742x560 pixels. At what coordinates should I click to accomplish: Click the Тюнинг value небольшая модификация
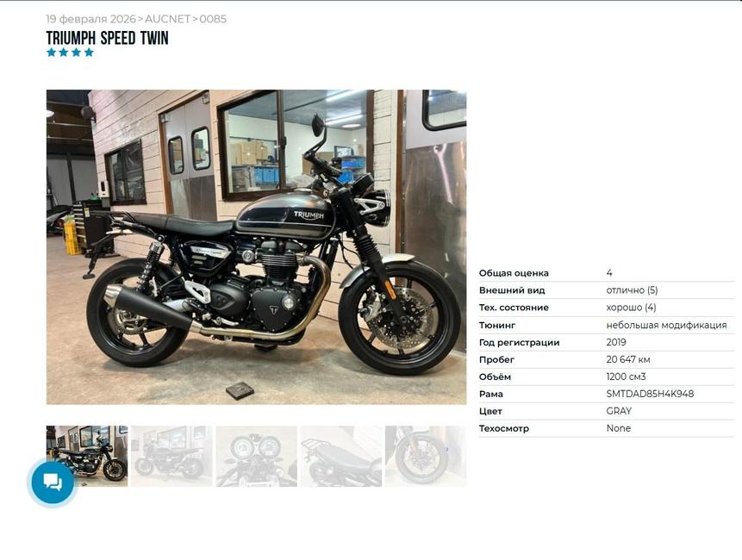tap(666, 325)
